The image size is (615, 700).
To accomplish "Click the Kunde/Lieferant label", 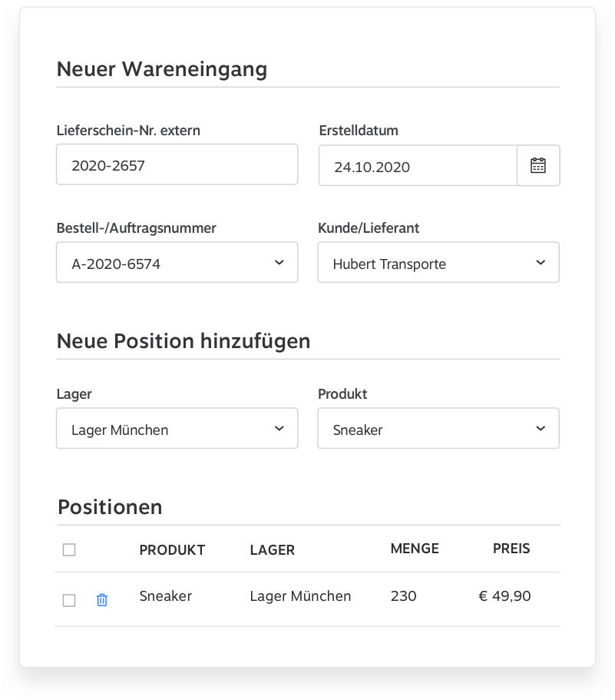I will (369, 228).
